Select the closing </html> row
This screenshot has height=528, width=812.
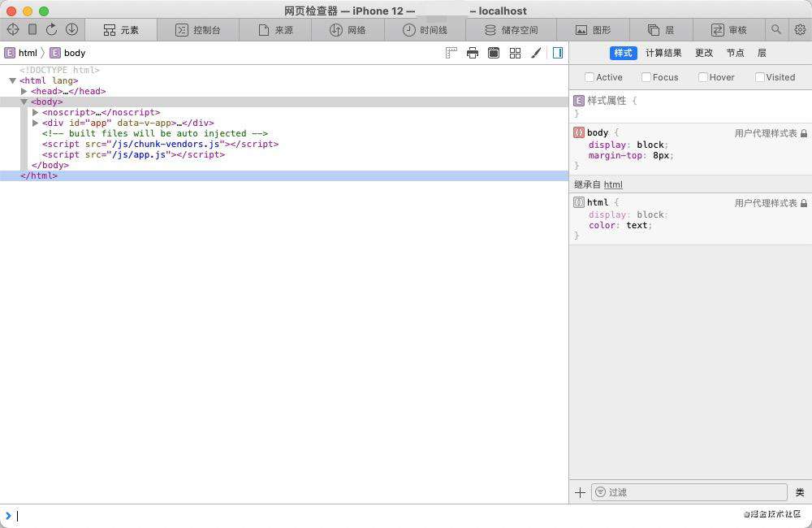coord(283,175)
